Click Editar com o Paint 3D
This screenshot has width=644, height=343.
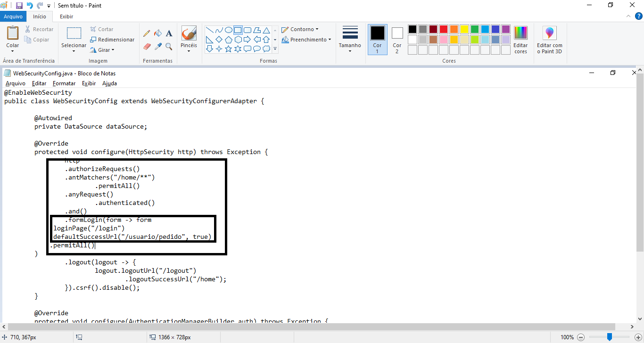pyautogui.click(x=549, y=40)
